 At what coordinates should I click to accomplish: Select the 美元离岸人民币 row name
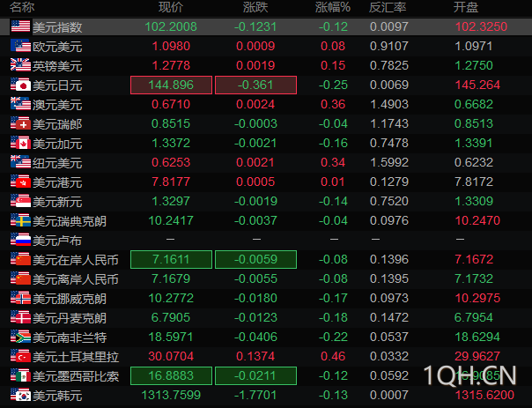click(x=76, y=279)
